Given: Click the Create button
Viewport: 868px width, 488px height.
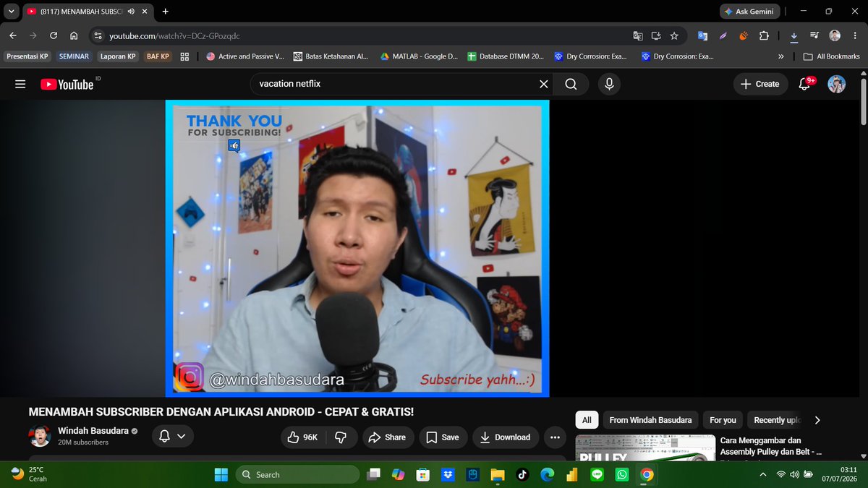Looking at the screenshot, I should (760, 84).
